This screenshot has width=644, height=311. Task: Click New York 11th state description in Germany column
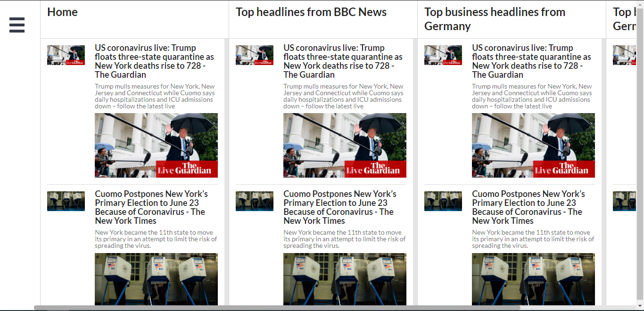[x=533, y=239]
